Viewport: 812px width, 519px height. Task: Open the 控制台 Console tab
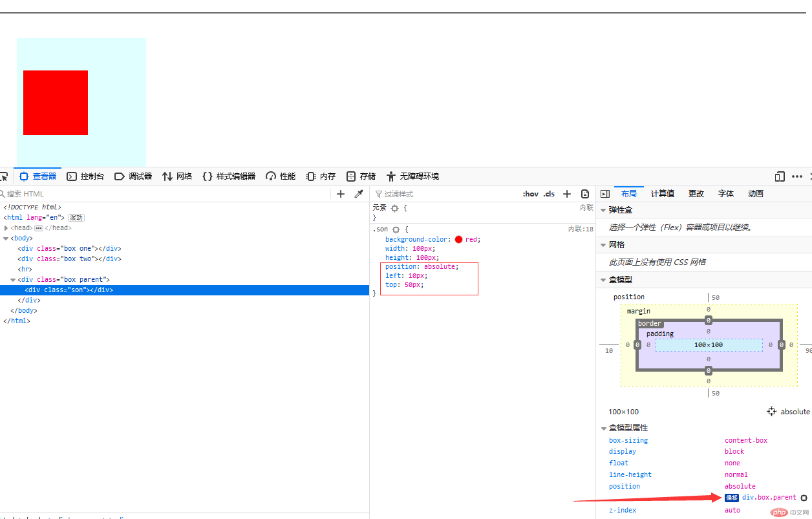click(x=85, y=176)
